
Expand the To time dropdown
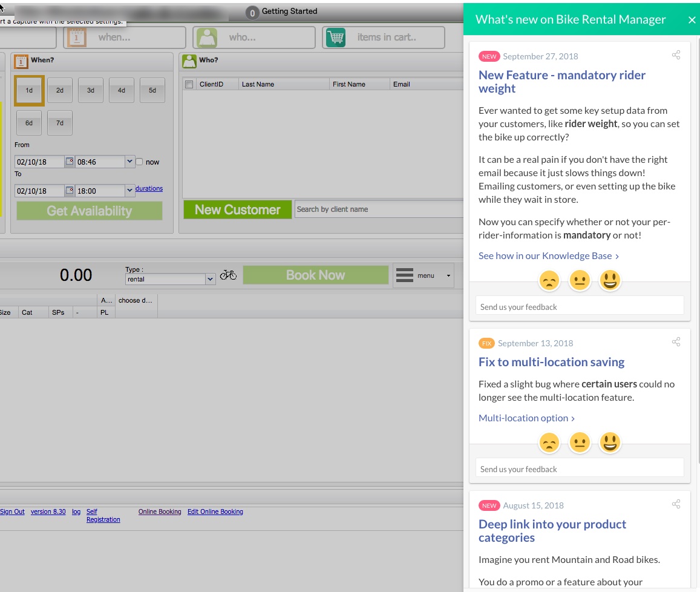click(x=129, y=190)
